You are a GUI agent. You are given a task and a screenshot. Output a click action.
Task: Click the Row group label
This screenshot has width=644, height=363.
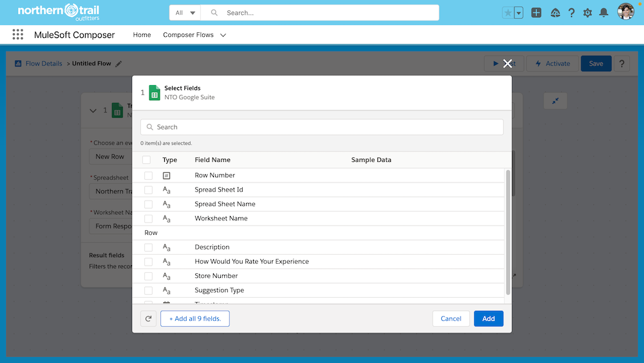click(151, 233)
